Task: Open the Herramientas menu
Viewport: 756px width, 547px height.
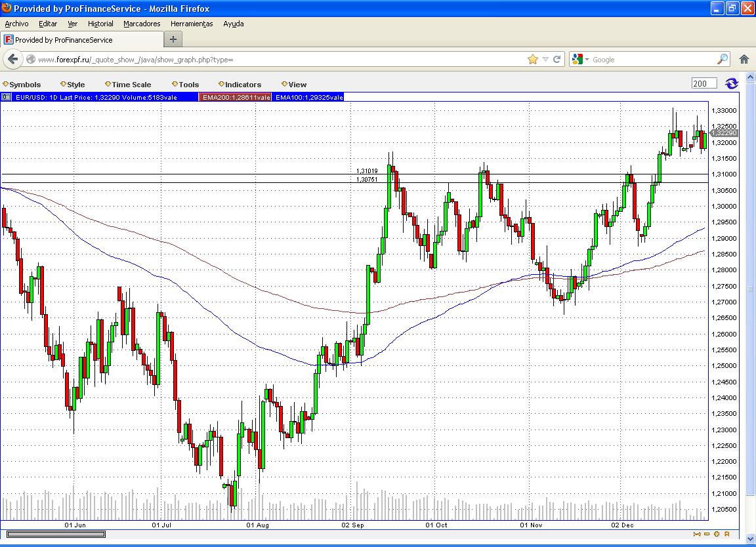Action: pos(192,24)
